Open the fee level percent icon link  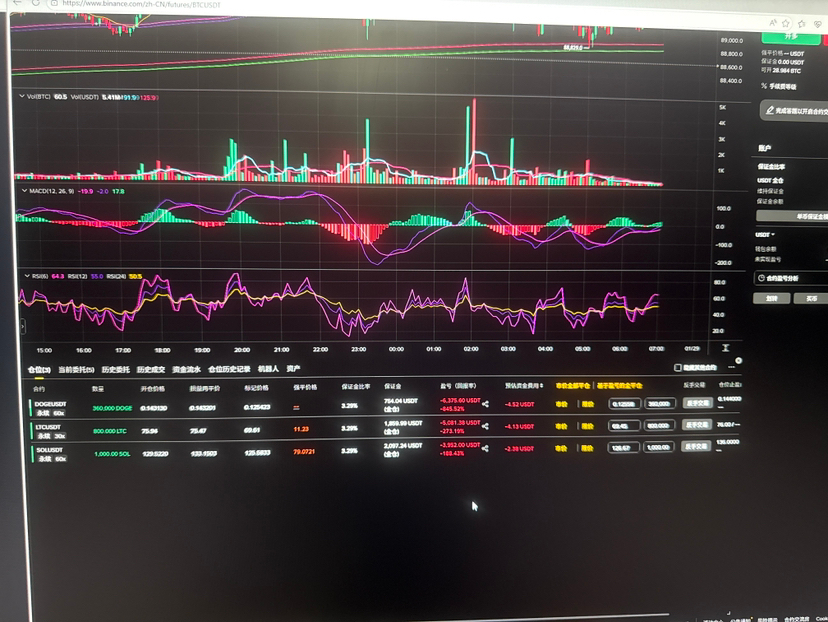point(764,86)
